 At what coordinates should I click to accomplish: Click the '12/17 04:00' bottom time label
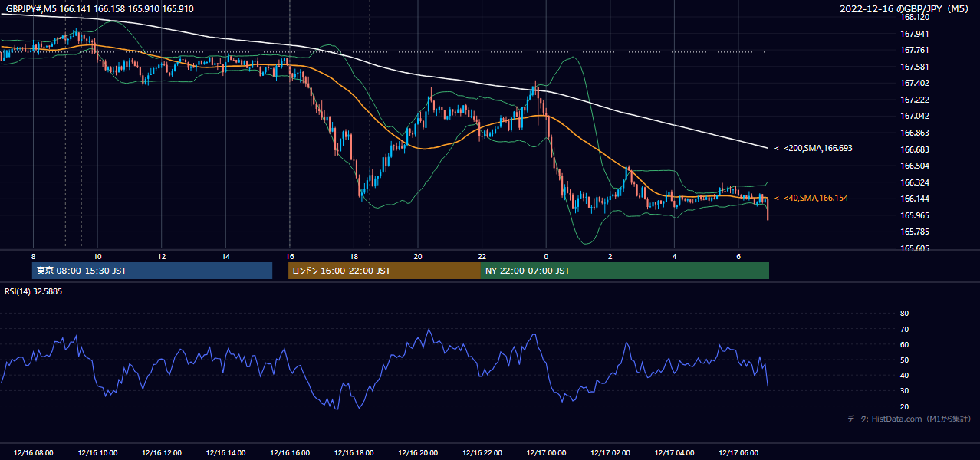pyautogui.click(x=675, y=453)
